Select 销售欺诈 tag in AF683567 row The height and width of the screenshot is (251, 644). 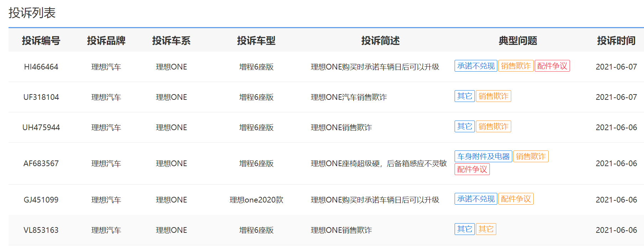(x=531, y=157)
